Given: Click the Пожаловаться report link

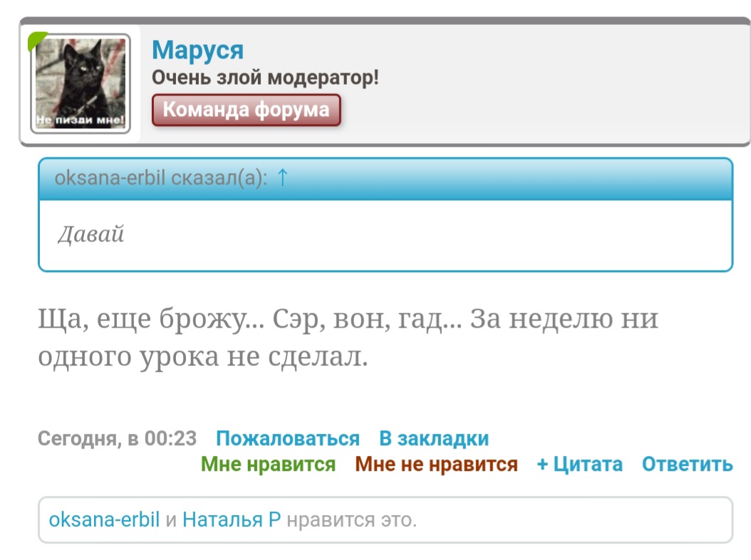Looking at the screenshot, I should pos(288,438).
